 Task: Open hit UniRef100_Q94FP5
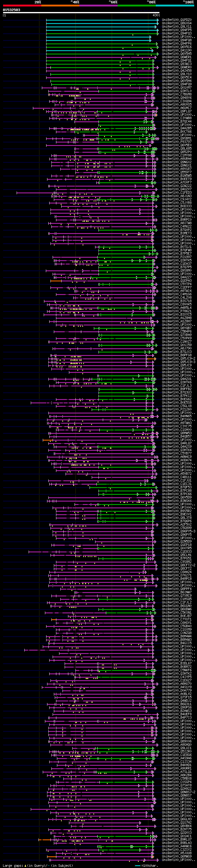(x=177, y=30)
